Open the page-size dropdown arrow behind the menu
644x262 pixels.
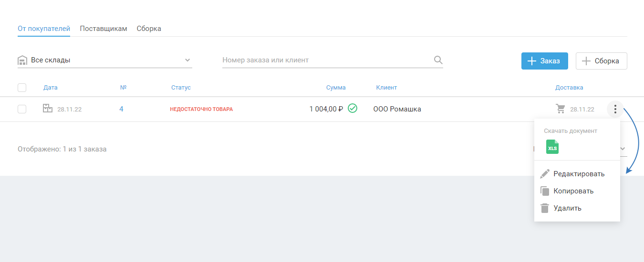[x=623, y=149]
